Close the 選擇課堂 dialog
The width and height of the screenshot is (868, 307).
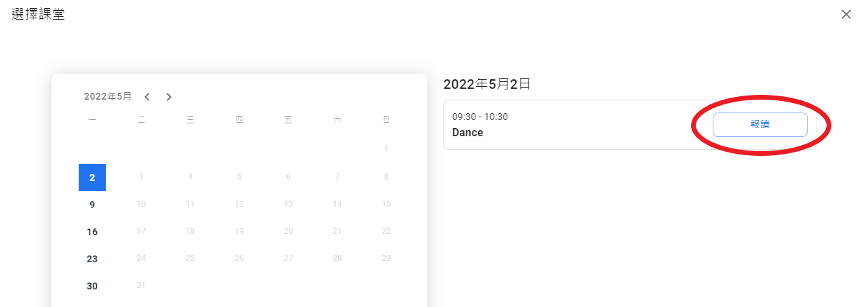tap(846, 14)
